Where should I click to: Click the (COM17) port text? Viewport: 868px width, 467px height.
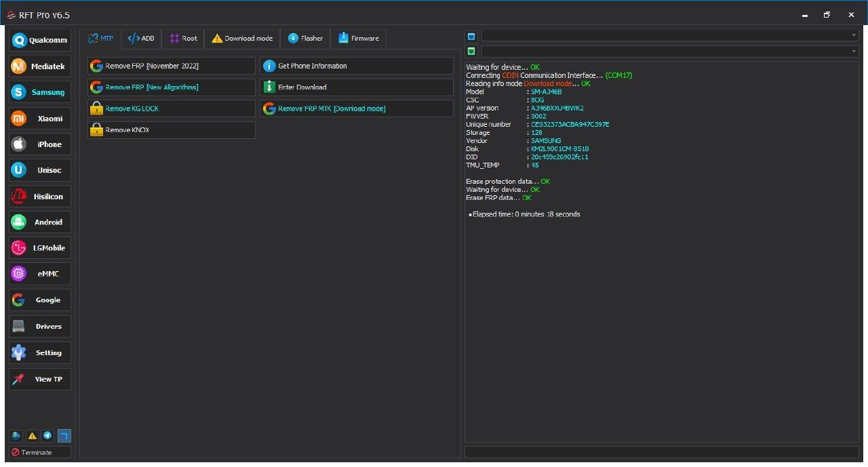click(x=618, y=76)
